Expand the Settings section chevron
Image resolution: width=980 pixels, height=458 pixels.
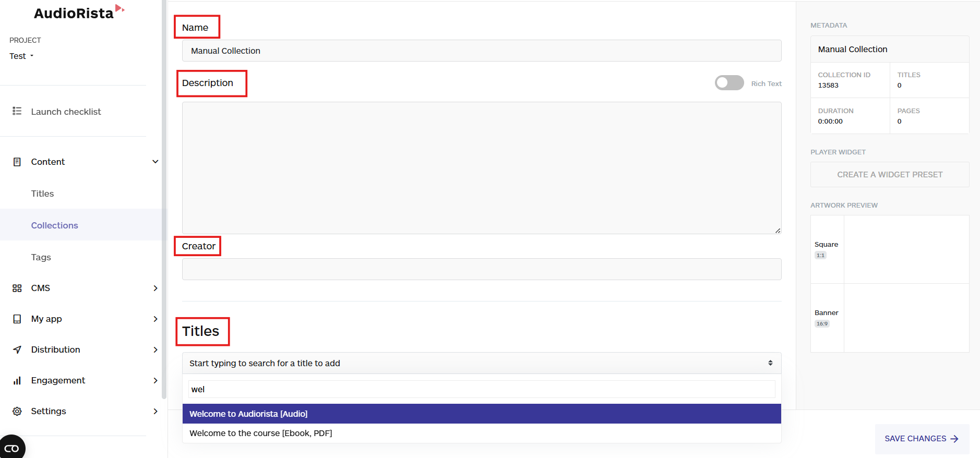(x=155, y=411)
